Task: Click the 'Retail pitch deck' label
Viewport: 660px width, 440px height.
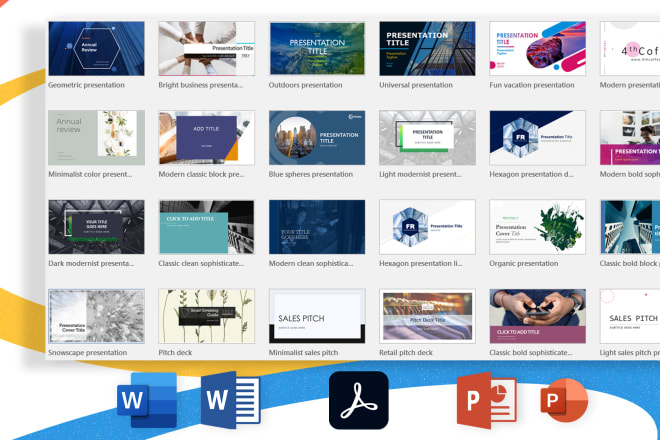Action: (406, 353)
